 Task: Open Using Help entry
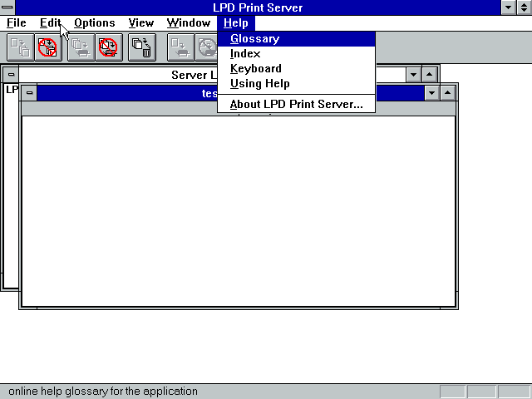(296, 83)
